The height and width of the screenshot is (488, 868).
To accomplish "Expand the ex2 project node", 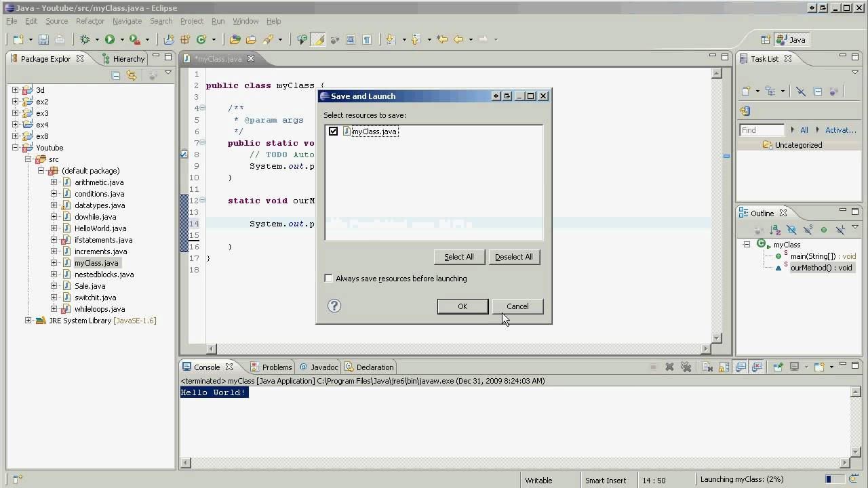I will tap(15, 102).
